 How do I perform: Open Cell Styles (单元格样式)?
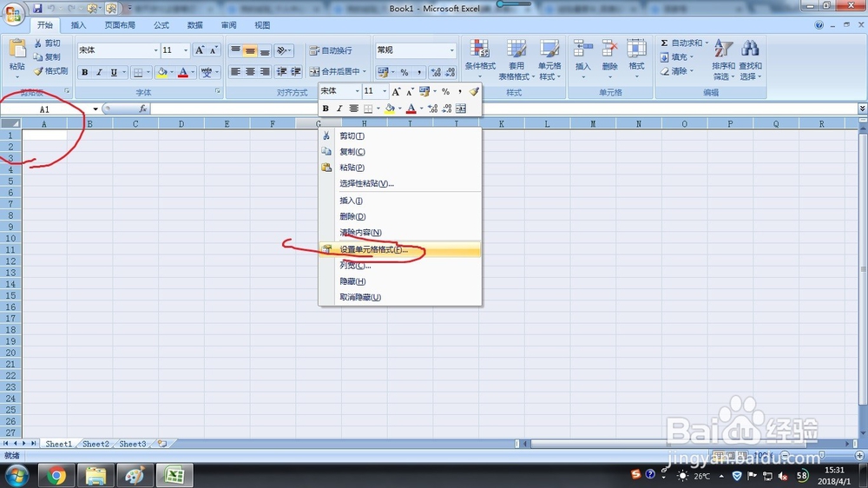pyautogui.click(x=549, y=60)
